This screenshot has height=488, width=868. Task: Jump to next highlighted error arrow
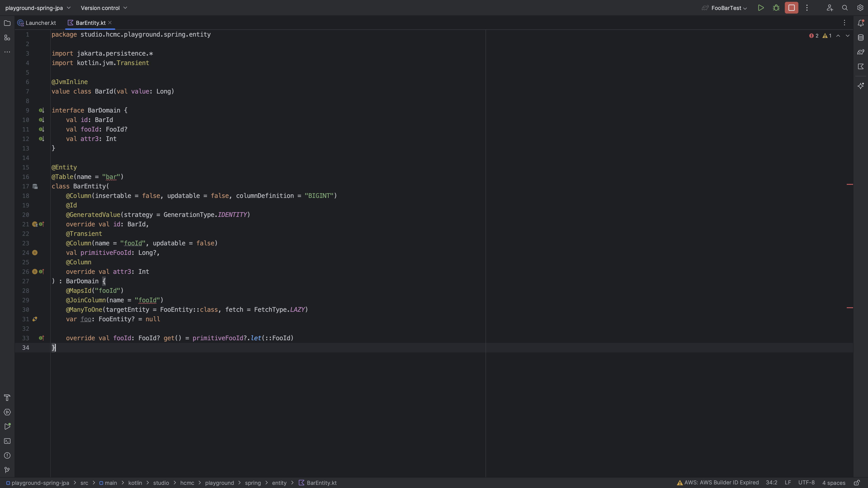[x=847, y=36]
